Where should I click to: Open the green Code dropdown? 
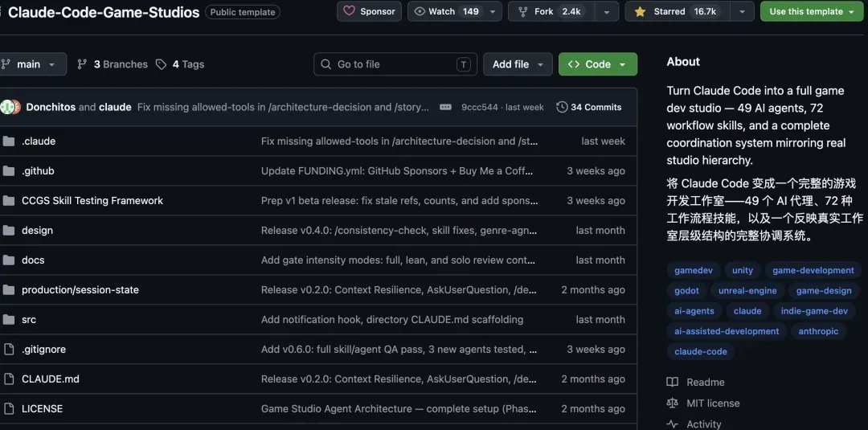pos(598,64)
